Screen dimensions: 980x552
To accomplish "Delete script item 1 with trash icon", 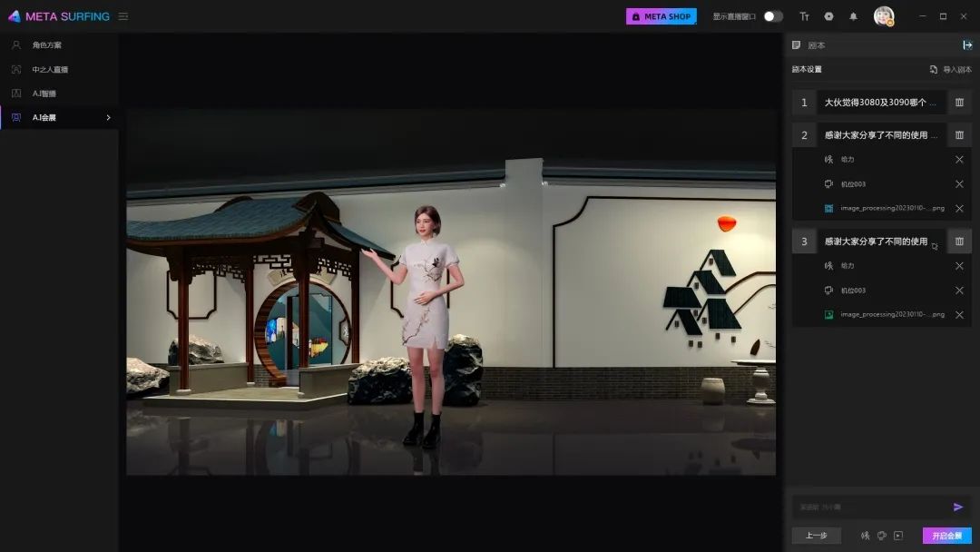I will [959, 103].
